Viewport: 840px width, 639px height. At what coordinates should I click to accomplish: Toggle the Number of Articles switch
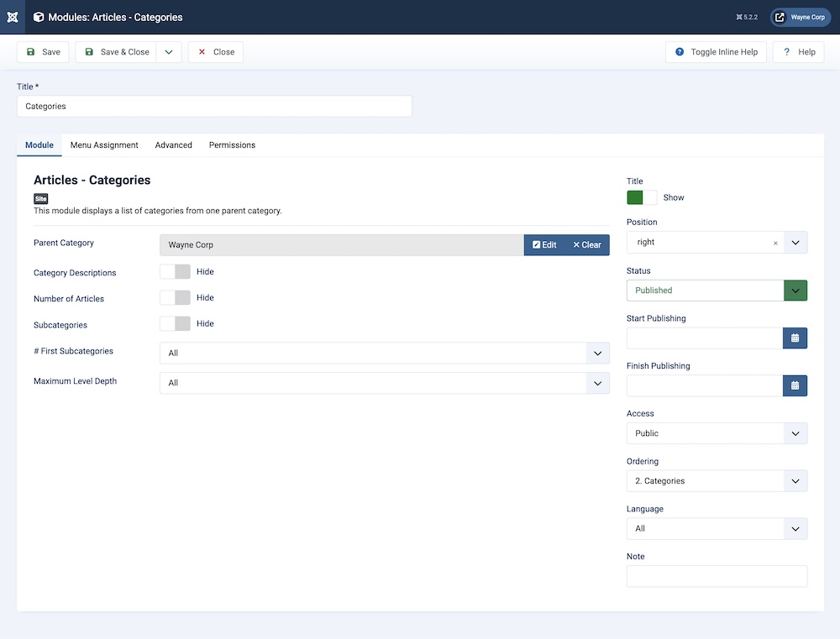click(x=175, y=298)
